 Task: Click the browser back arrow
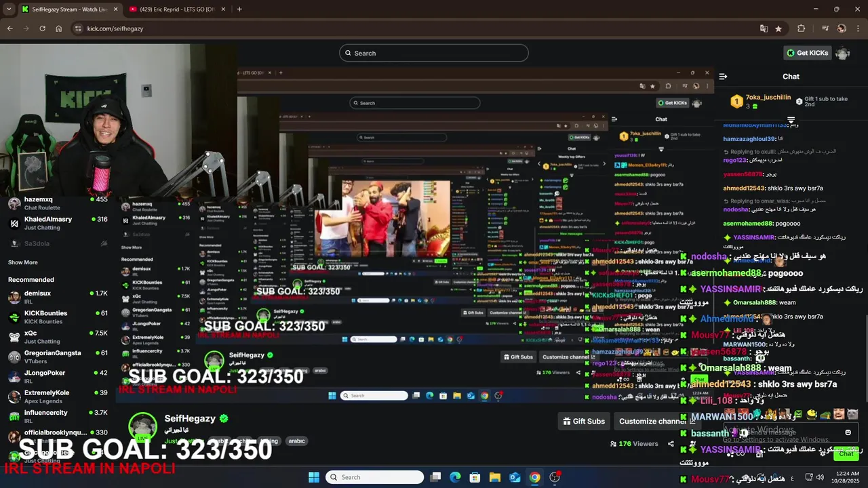tap(9, 28)
